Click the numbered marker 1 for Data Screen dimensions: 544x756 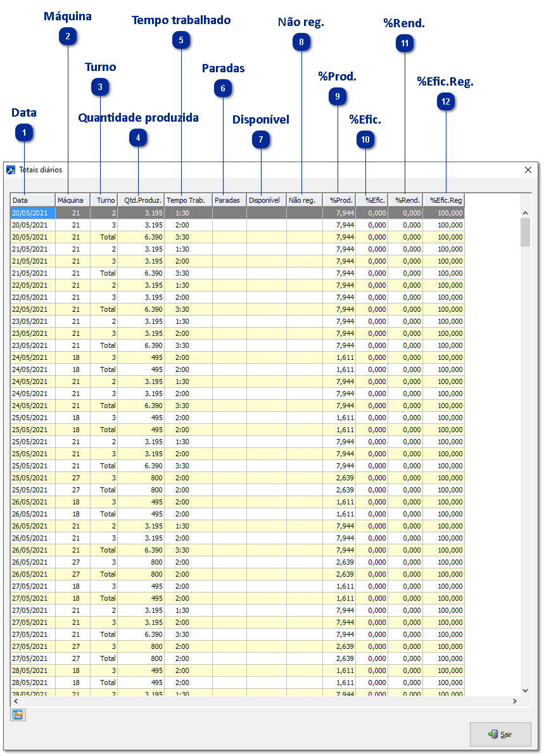click(x=24, y=133)
